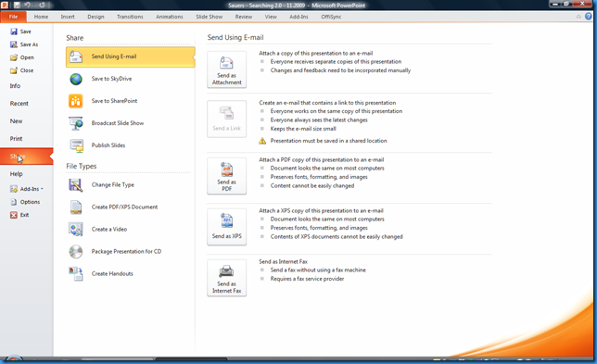Expand the Add-Ins dropdown arrow in the sidebar
The width and height of the screenshot is (597, 364).
coord(42,189)
